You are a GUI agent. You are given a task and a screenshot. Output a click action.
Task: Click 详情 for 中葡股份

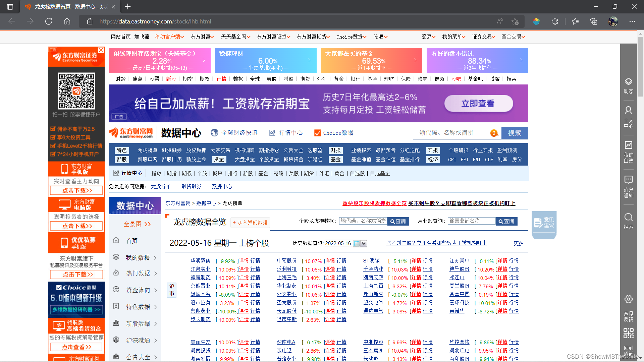pyautogui.click(x=330, y=260)
